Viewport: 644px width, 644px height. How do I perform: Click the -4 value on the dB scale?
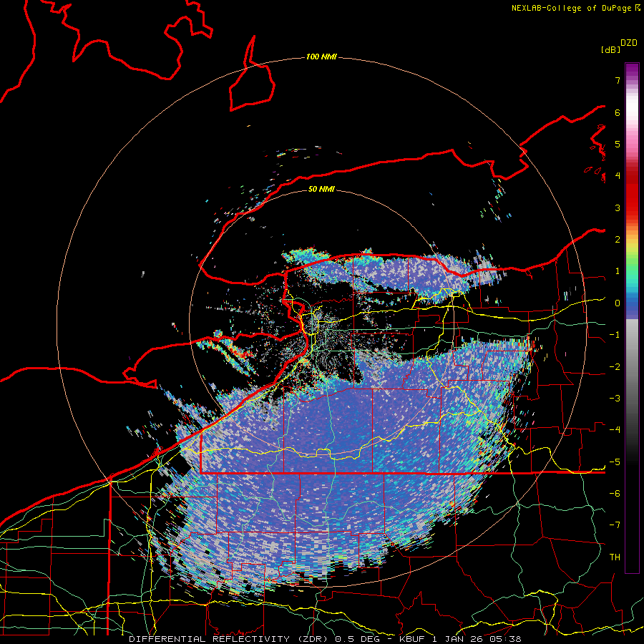(615, 430)
